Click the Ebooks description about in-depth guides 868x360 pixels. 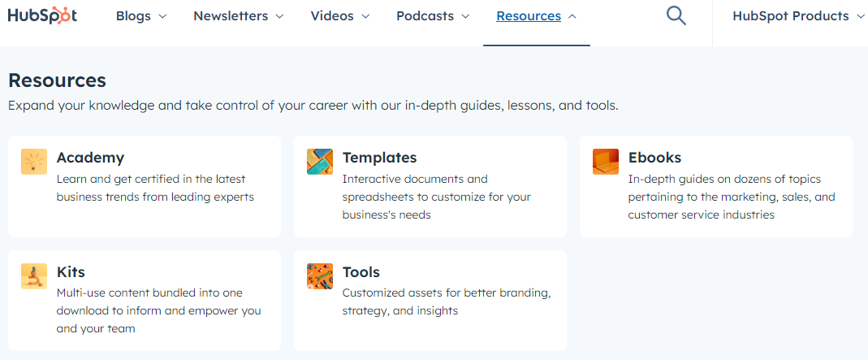(x=732, y=197)
